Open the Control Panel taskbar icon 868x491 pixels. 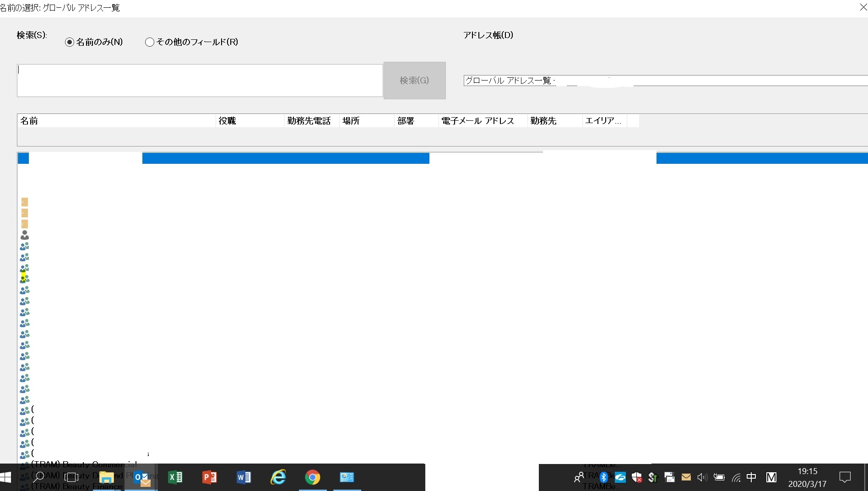click(x=347, y=477)
